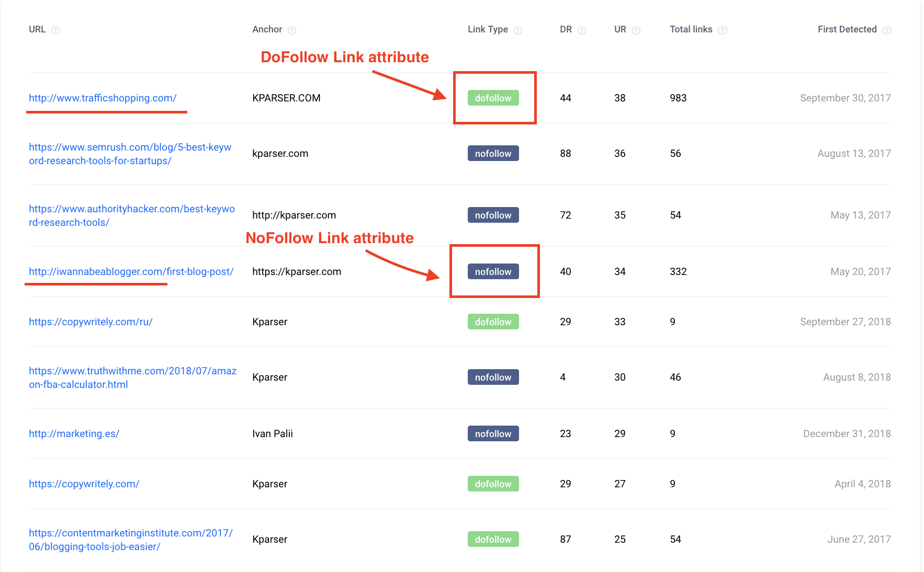This screenshot has height=572, width=924.
Task: Sort by the Link Type column header
Action: [488, 29]
